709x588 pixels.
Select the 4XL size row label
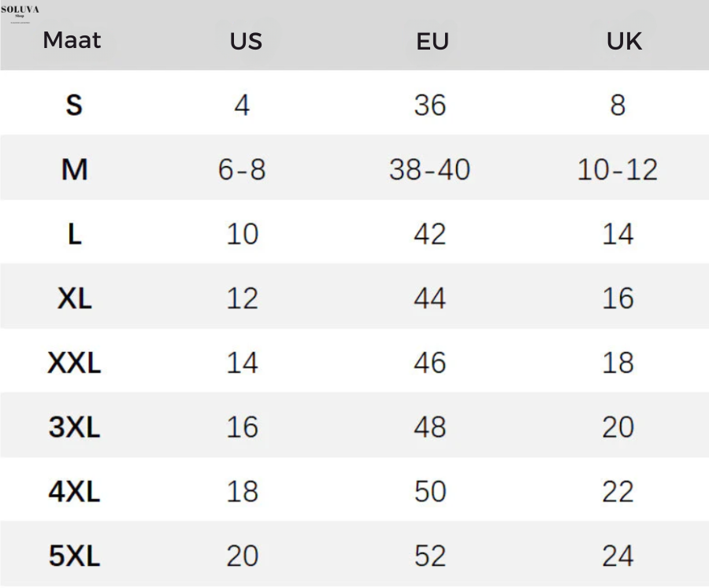pos(74,492)
